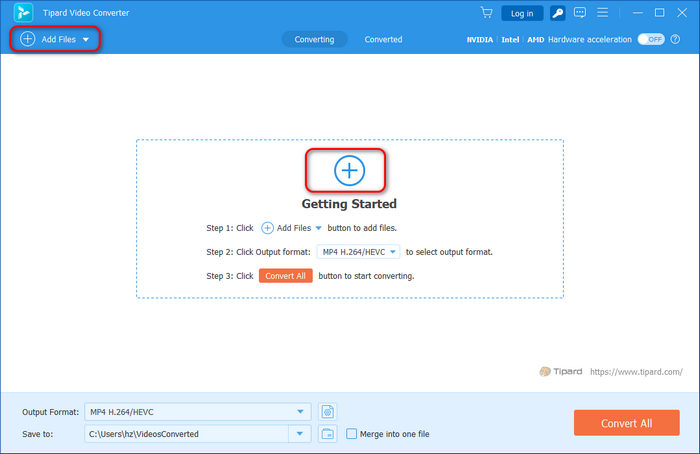The height and width of the screenshot is (454, 700).
Task: Open the feedback chat bubble icon
Action: pyautogui.click(x=582, y=13)
